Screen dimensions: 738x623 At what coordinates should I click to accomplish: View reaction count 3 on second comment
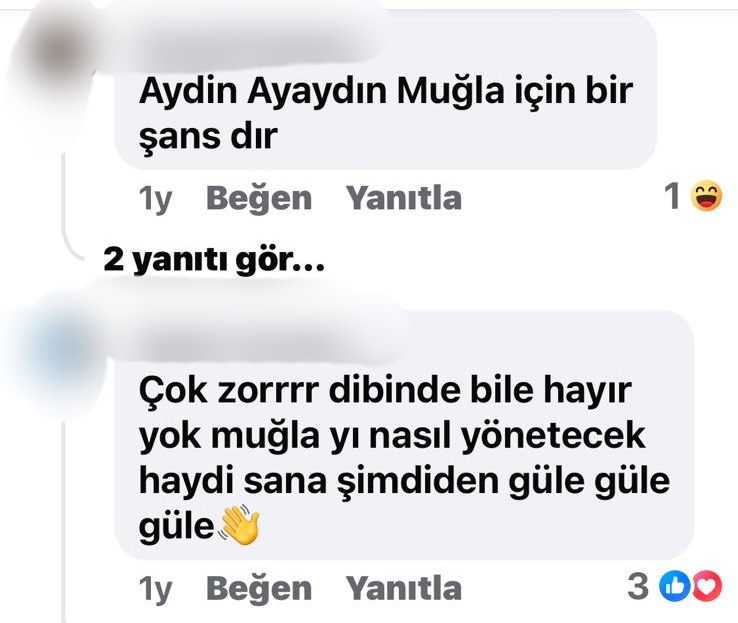(x=638, y=586)
